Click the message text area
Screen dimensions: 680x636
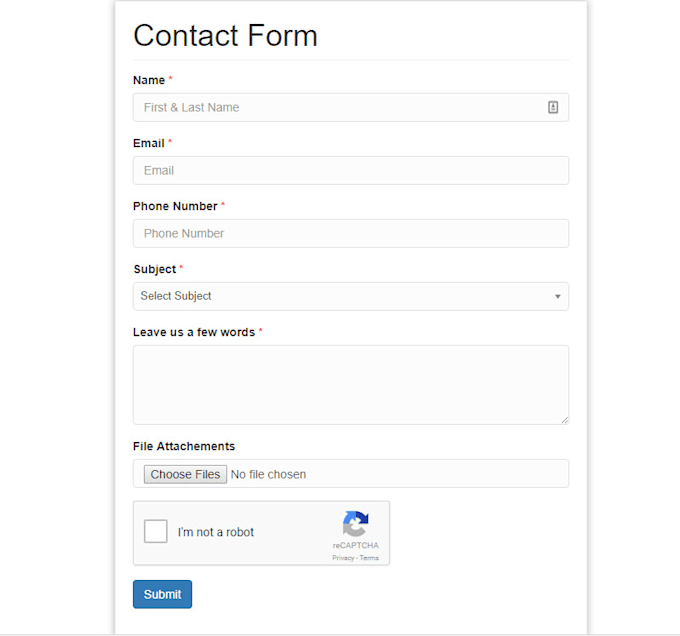click(350, 385)
